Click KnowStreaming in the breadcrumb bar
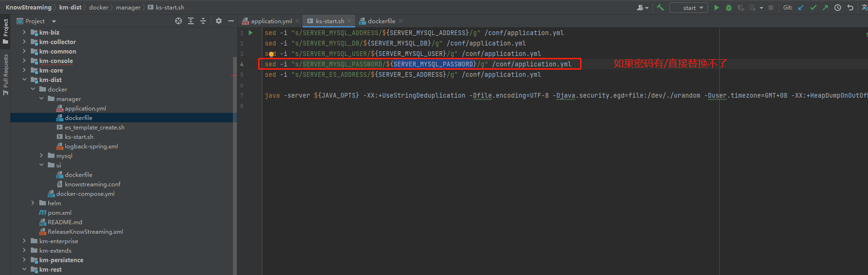Image resolution: width=868 pixels, height=275 pixels. [28, 8]
